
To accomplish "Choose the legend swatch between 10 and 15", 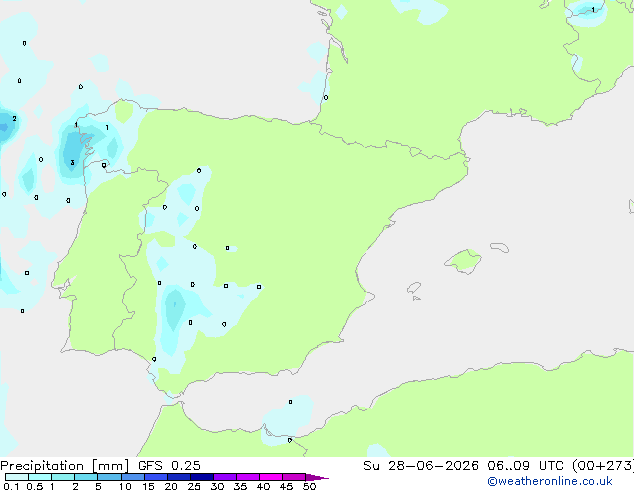I will point(133,477).
